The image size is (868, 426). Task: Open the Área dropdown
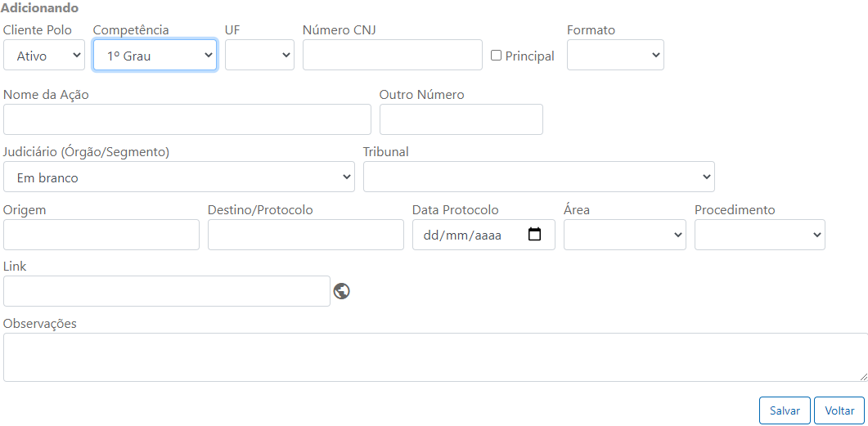pyautogui.click(x=625, y=235)
